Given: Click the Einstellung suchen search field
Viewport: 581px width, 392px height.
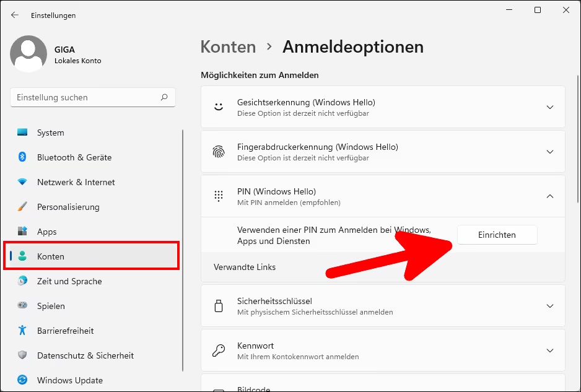Looking at the screenshot, I should [87, 97].
